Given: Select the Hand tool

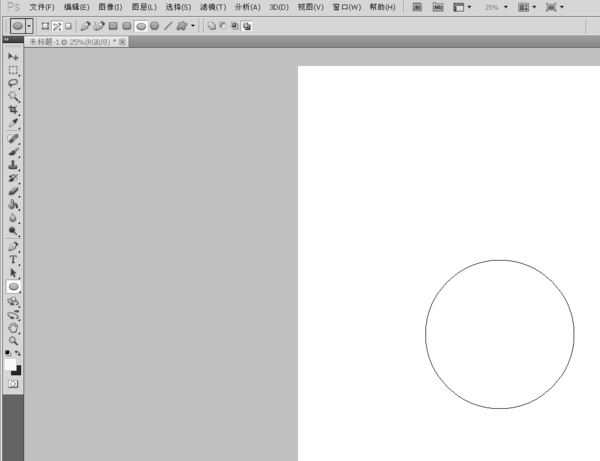Looking at the screenshot, I should tap(13, 327).
